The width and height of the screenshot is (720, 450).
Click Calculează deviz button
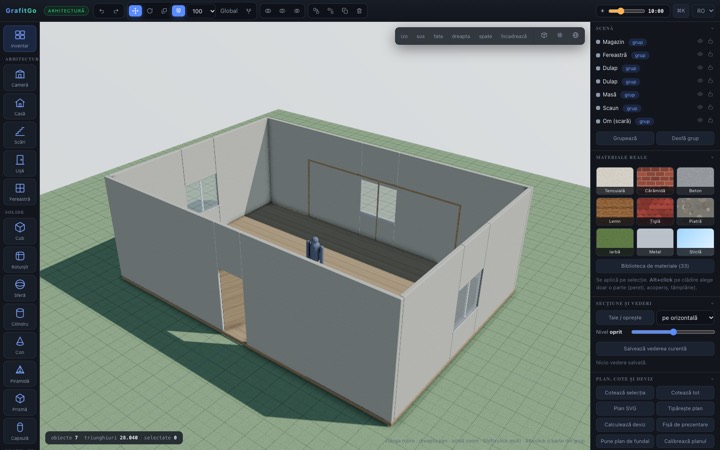pyautogui.click(x=625, y=425)
